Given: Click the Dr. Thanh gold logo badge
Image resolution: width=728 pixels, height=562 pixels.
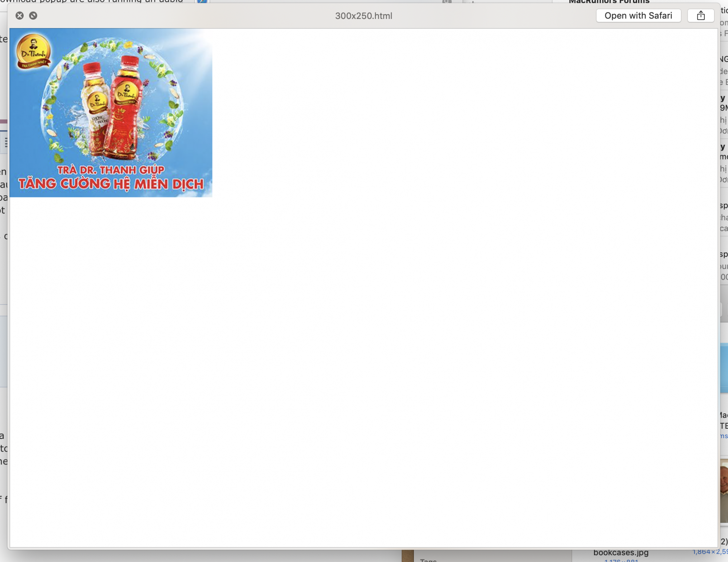Looking at the screenshot, I should click(x=33, y=52).
